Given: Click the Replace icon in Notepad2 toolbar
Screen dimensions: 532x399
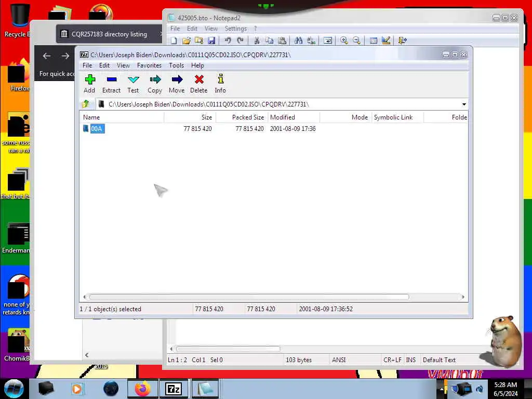Looking at the screenshot, I should pos(311,41).
